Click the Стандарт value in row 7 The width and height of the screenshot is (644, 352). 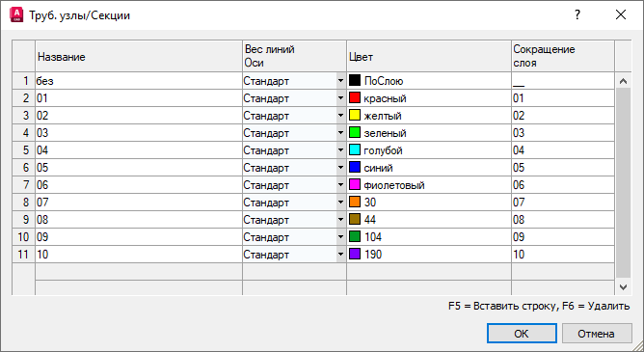[x=266, y=185]
